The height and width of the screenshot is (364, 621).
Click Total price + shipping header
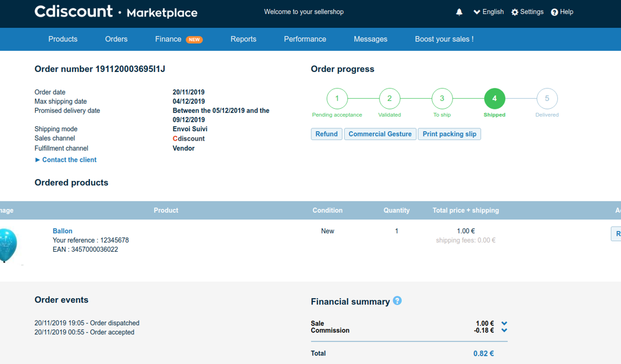coord(466,210)
